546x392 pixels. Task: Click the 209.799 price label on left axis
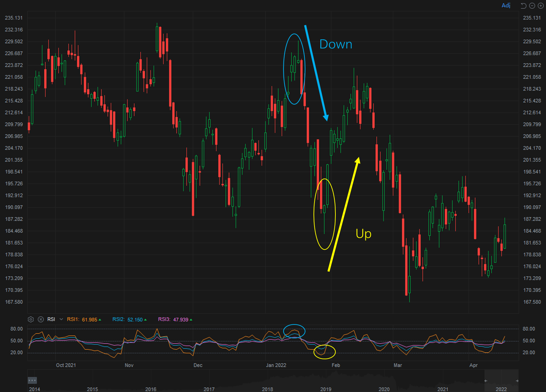(x=14, y=124)
